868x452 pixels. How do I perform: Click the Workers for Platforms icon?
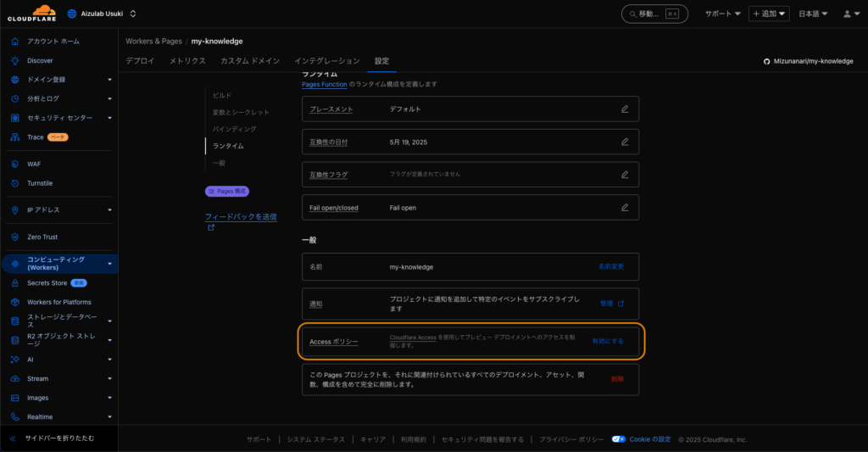point(15,303)
